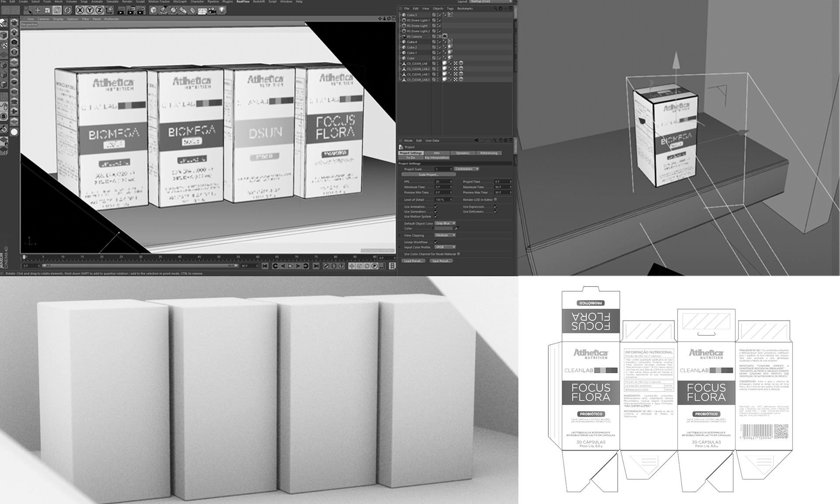Open the Centimeters unit dropdown

pyautogui.click(x=466, y=169)
